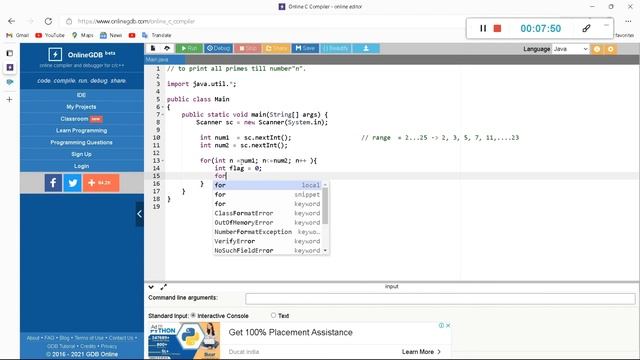640x360 pixels.
Task: Open Learn Programming in the sidebar
Action: point(81,131)
